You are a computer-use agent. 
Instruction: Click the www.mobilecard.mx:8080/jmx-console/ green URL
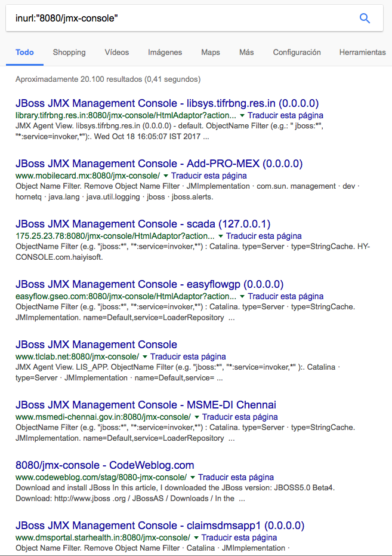pyautogui.click(x=88, y=176)
